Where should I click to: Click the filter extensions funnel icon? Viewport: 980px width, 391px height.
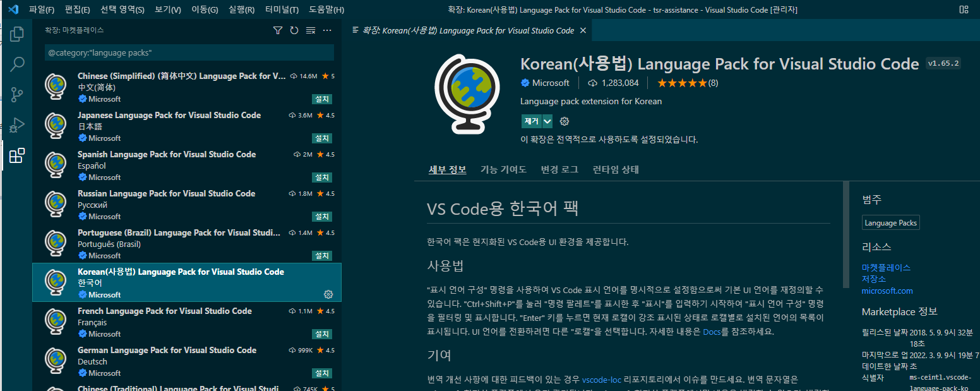[277, 30]
